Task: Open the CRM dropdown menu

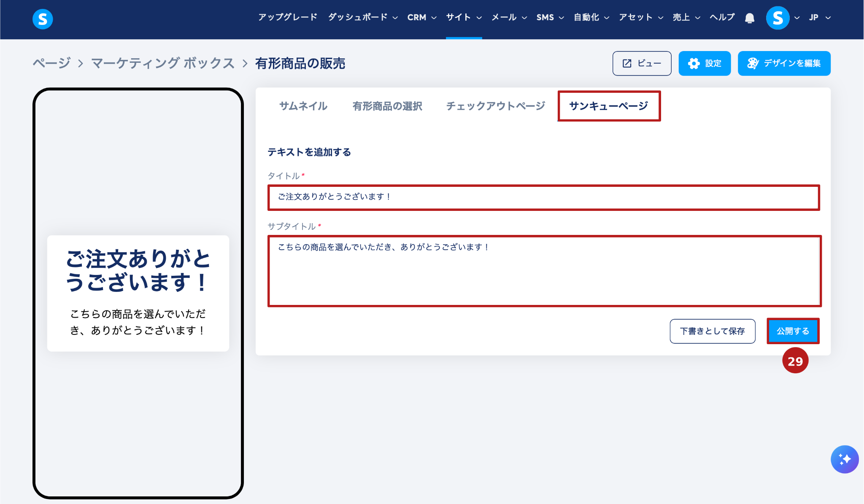Action: click(x=421, y=18)
